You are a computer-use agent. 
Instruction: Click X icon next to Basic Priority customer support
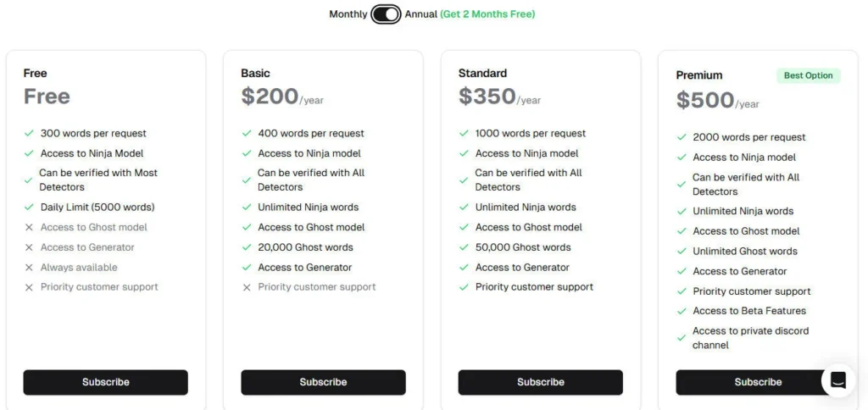[x=247, y=287]
